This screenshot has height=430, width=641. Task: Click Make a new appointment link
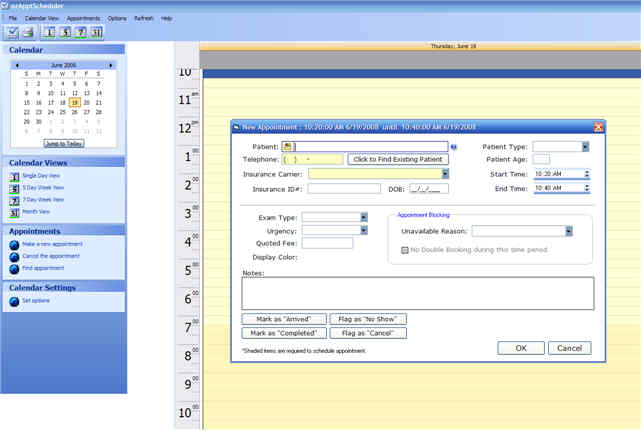pos(52,244)
